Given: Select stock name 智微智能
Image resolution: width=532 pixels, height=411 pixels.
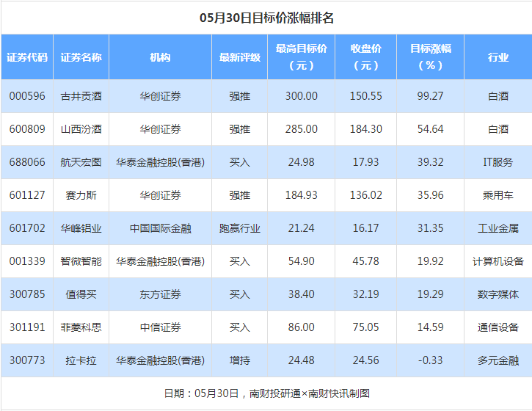Looking at the screenshot, I should [81, 261].
